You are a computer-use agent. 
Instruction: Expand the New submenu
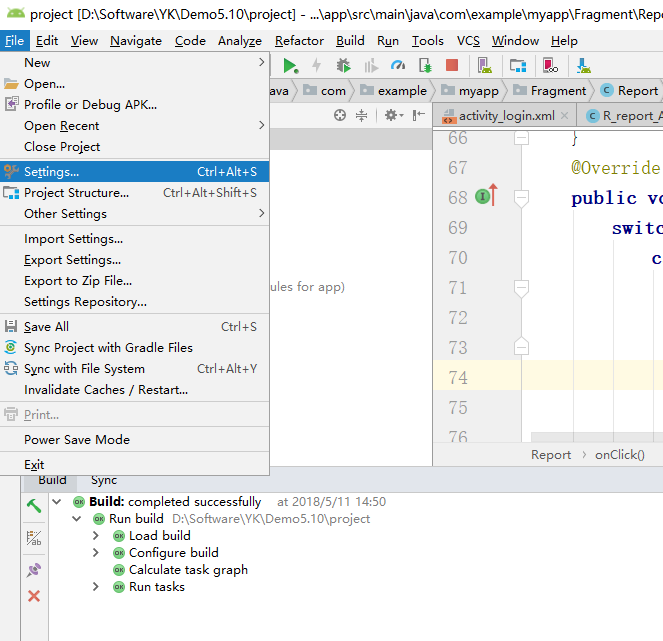click(x=134, y=63)
